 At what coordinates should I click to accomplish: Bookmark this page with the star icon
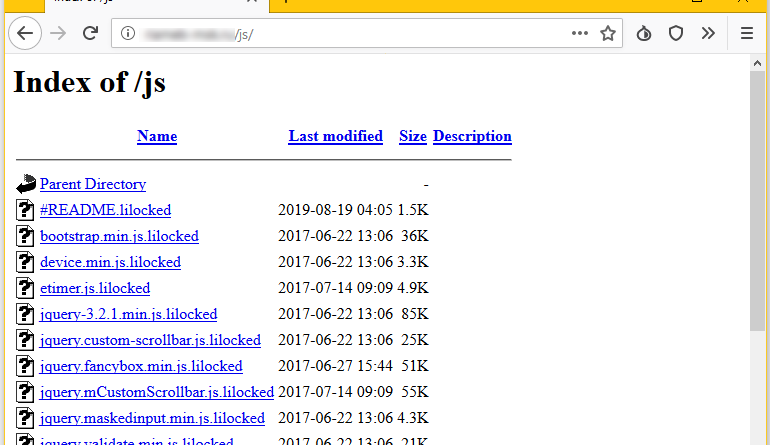(608, 33)
